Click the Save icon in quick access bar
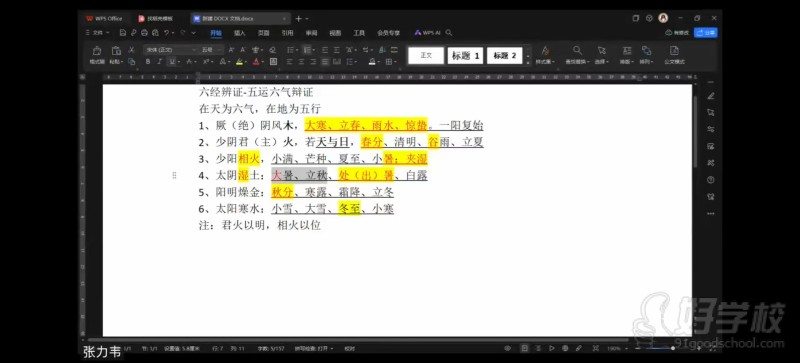This screenshot has height=363, width=800. tap(122, 33)
